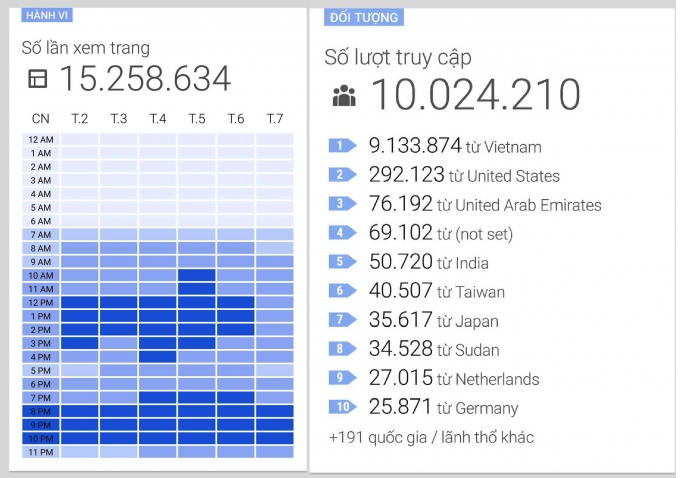Viewport: 680px width, 478px height.
Task: Select the 4 PM heatmap cell under T.4
Action: click(x=158, y=356)
